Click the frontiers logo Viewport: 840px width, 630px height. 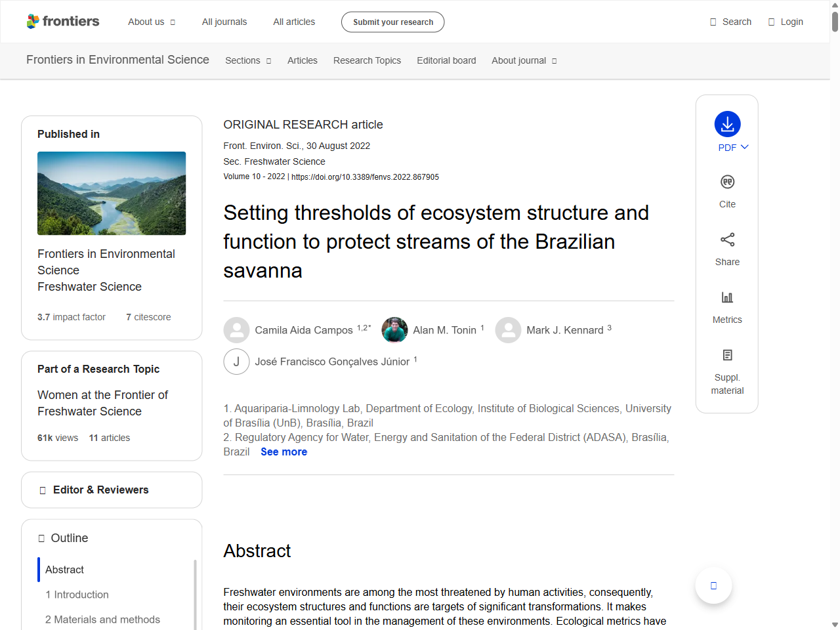tap(63, 21)
